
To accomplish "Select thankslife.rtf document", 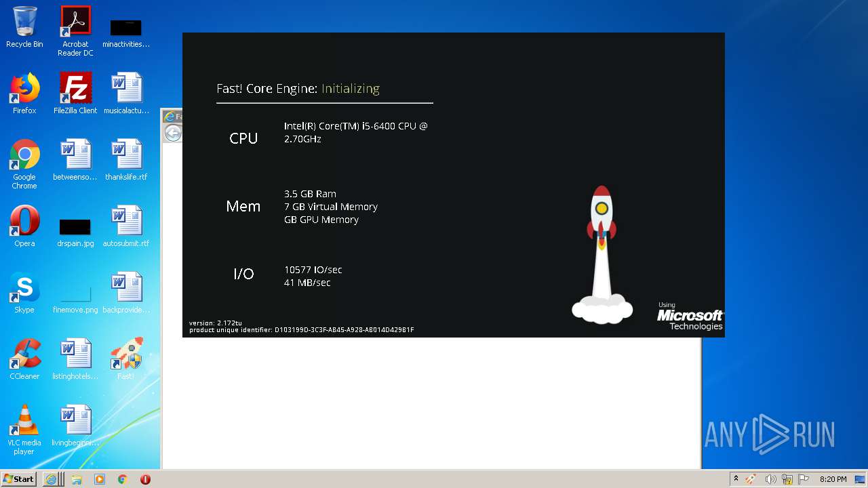I will point(126,160).
